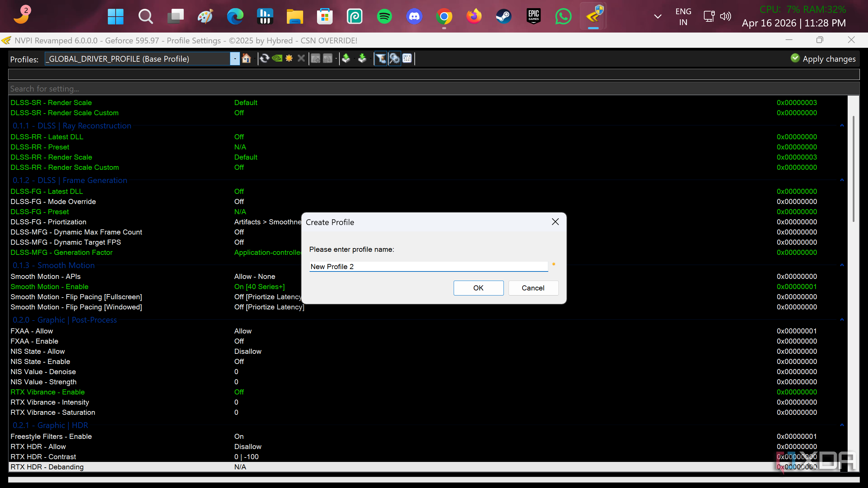Screen dimensions: 868x488
Task: Cancel the Create Profile dialog
Action: pyautogui.click(x=533, y=288)
